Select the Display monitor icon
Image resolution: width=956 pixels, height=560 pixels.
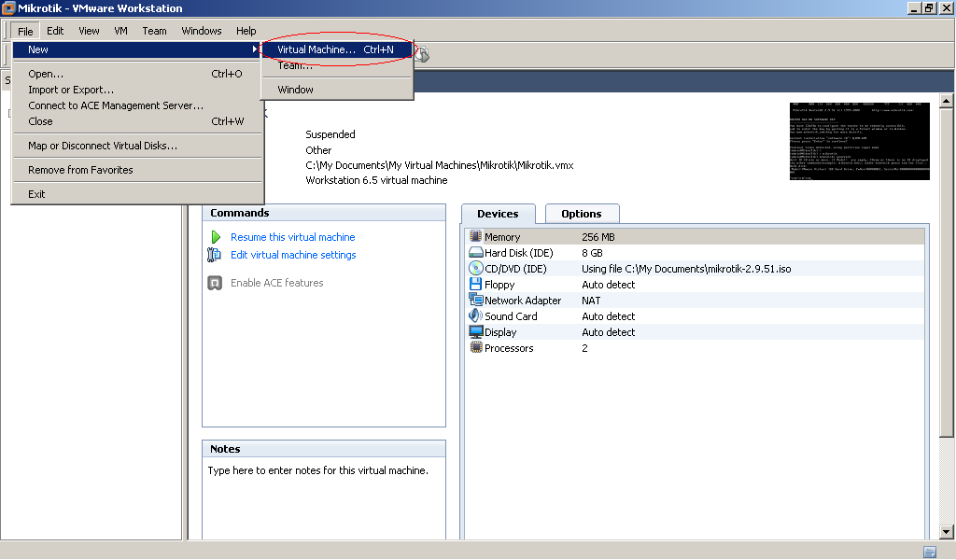pyautogui.click(x=475, y=331)
